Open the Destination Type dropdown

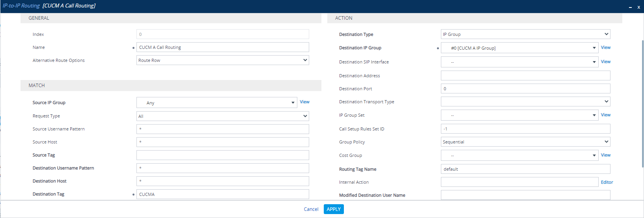[x=525, y=34]
